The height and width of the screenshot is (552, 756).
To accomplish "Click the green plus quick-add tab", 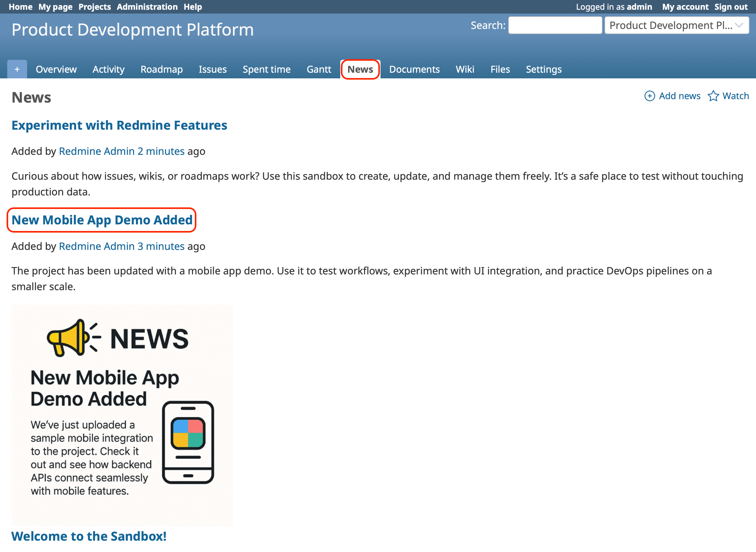I will pyautogui.click(x=16, y=69).
